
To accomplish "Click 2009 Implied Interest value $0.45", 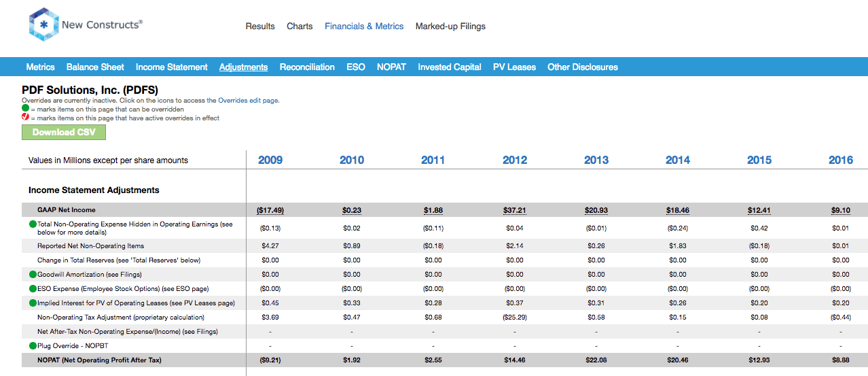I will [x=270, y=303].
